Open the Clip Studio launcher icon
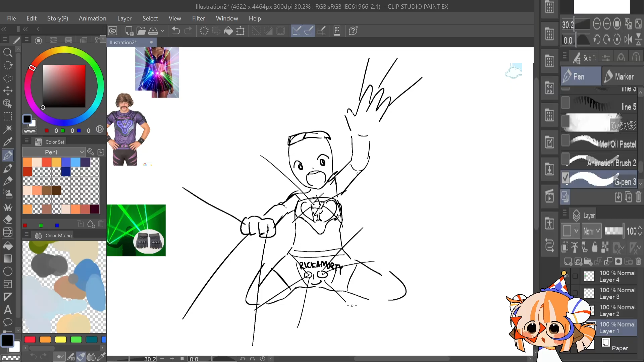 pyautogui.click(x=113, y=31)
